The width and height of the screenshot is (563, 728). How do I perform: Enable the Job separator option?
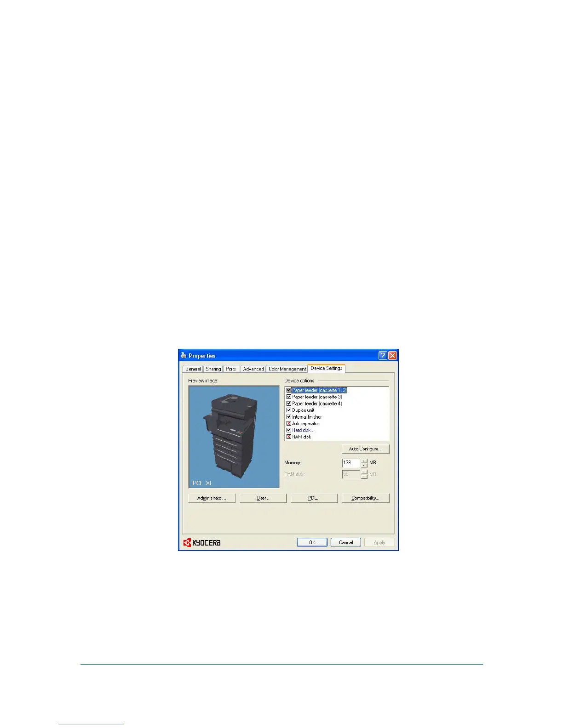[289, 423]
